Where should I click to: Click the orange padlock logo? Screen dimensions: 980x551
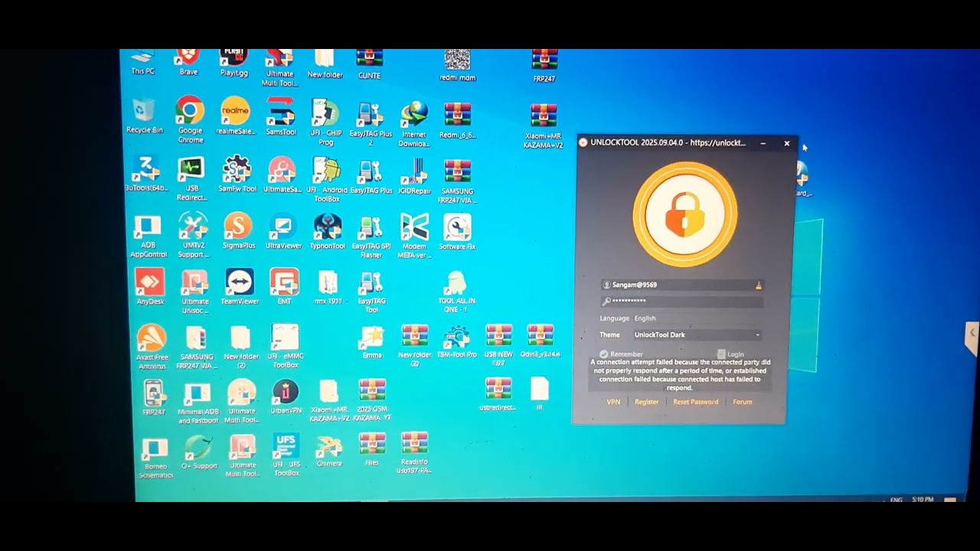coord(685,214)
